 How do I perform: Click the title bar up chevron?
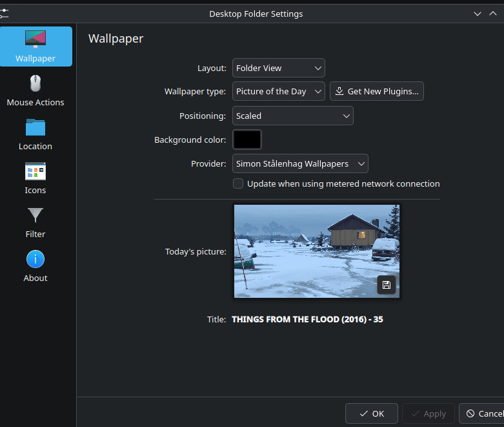[493, 14]
